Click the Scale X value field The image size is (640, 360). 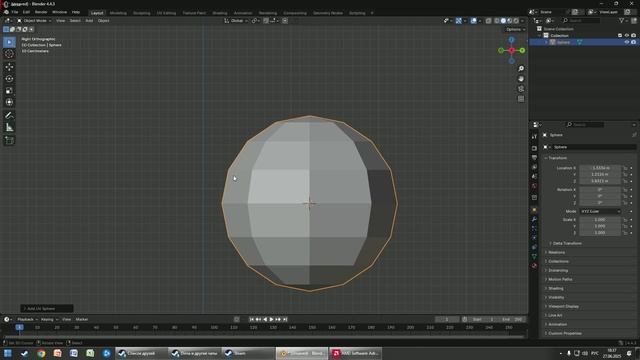pyautogui.click(x=600, y=220)
